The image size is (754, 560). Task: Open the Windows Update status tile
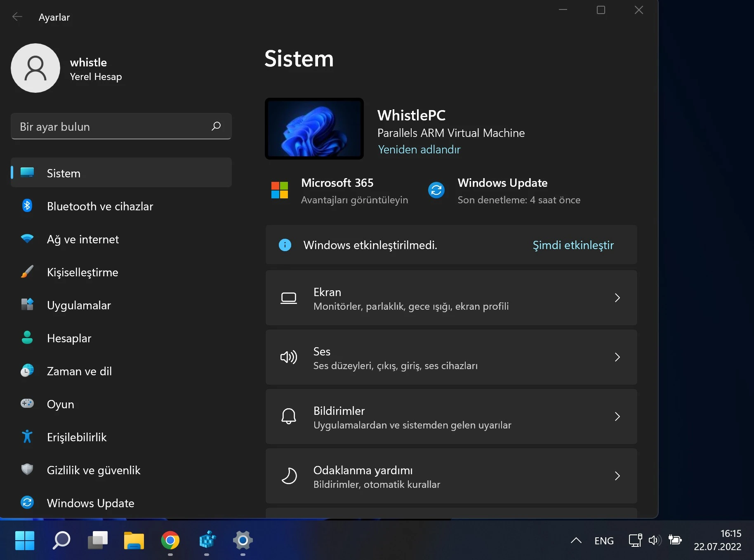point(504,191)
